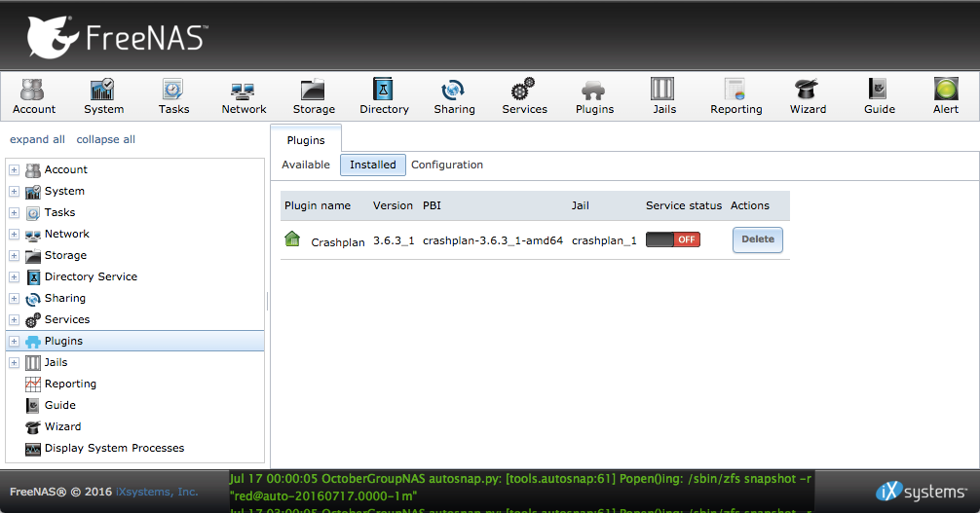980x513 pixels.
Task: Expand the Directory Service tree node
Action: coord(14,276)
